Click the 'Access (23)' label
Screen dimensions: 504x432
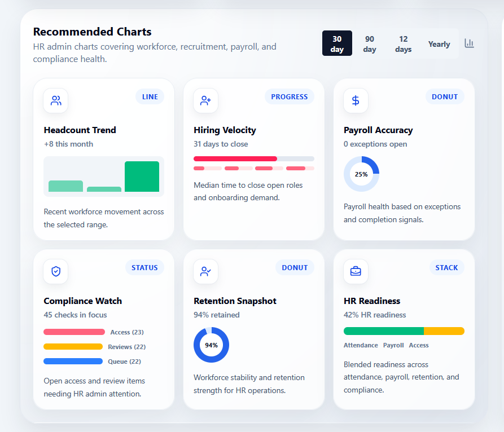tap(127, 332)
